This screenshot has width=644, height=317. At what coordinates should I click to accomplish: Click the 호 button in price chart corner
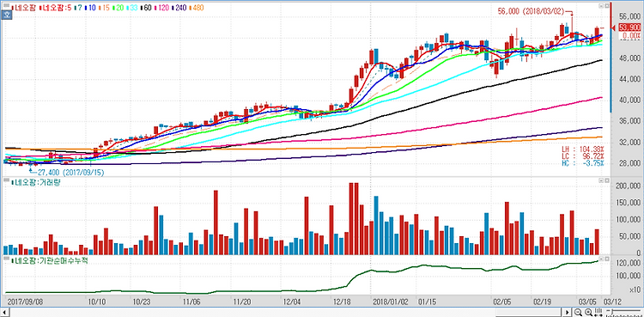6,15
